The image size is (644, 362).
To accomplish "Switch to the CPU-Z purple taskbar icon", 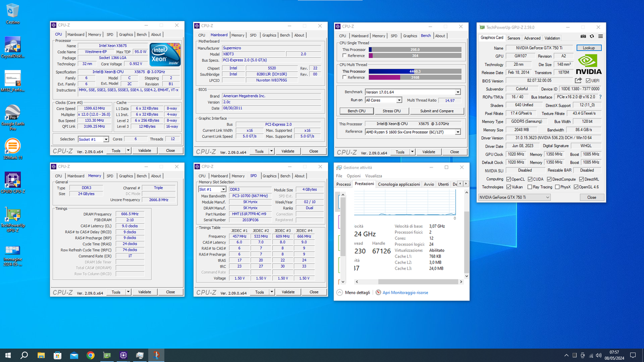I will (x=124, y=355).
